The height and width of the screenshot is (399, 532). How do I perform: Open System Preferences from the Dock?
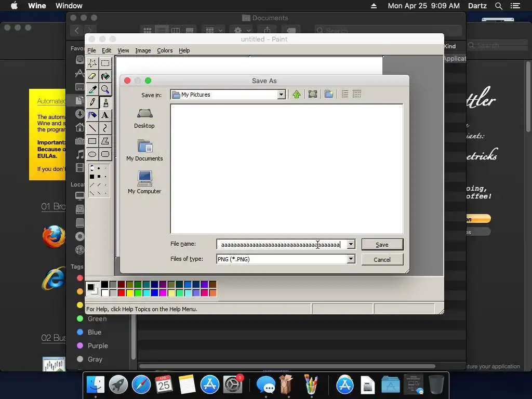coord(232,385)
